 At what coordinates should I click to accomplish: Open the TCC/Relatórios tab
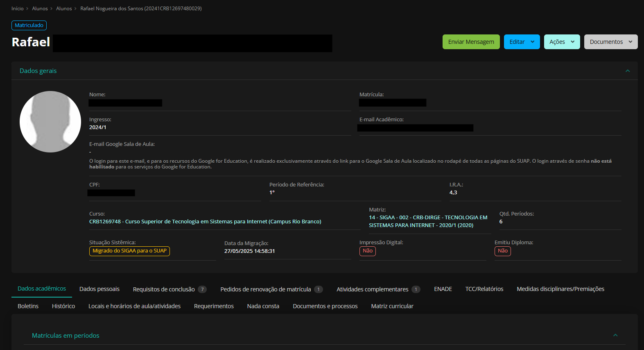tap(484, 289)
